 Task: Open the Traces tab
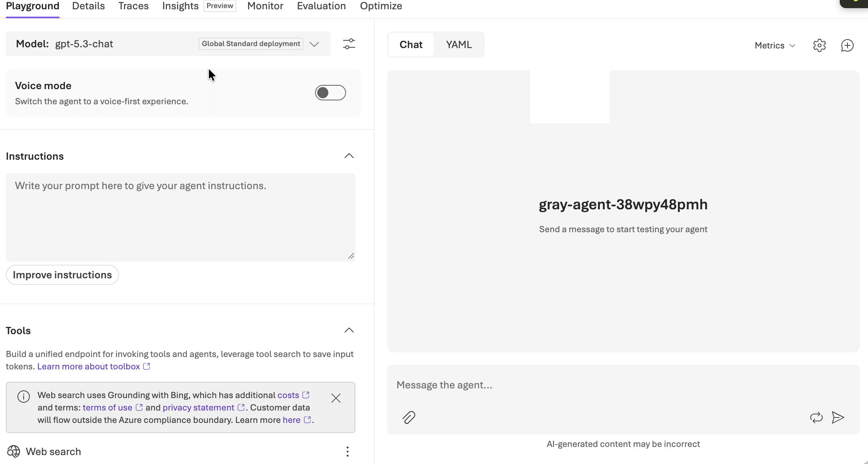click(133, 6)
